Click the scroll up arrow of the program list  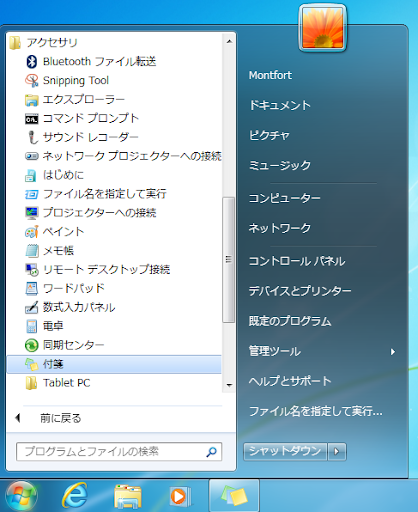[x=229, y=41]
